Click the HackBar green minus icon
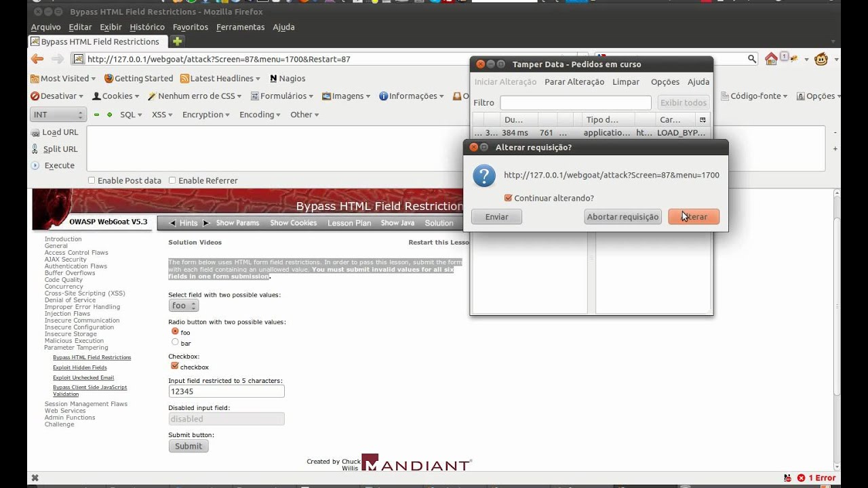The image size is (868, 488). 96,115
